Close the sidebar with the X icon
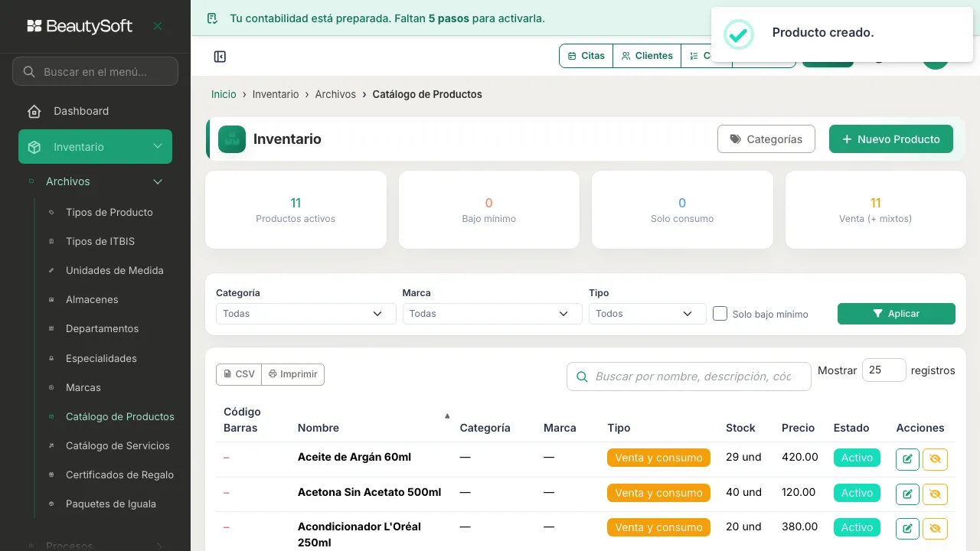Screen dimensions: 980x551 click(158, 26)
